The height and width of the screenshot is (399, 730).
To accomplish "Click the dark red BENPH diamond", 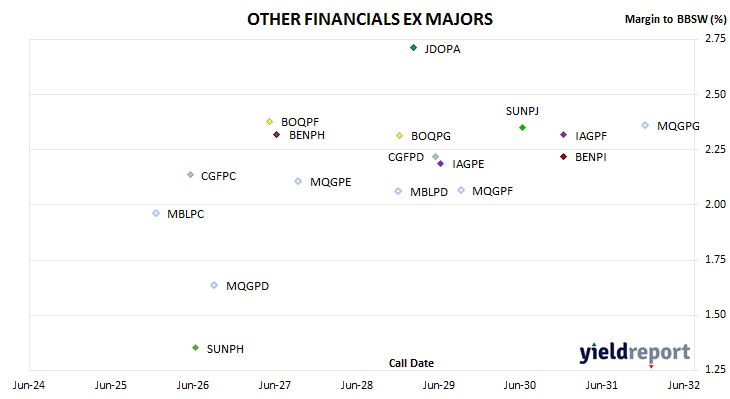I will (x=277, y=135).
